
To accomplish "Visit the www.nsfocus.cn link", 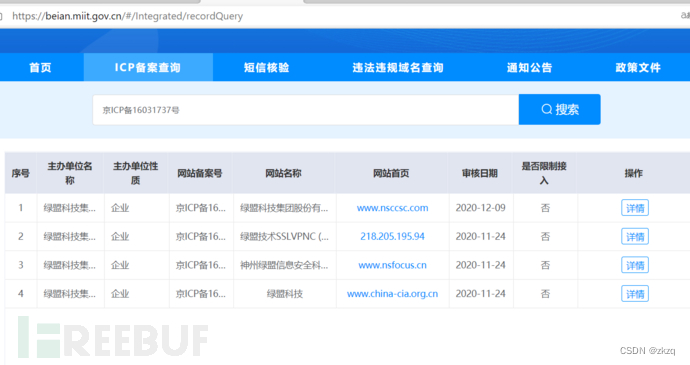I will click(393, 265).
